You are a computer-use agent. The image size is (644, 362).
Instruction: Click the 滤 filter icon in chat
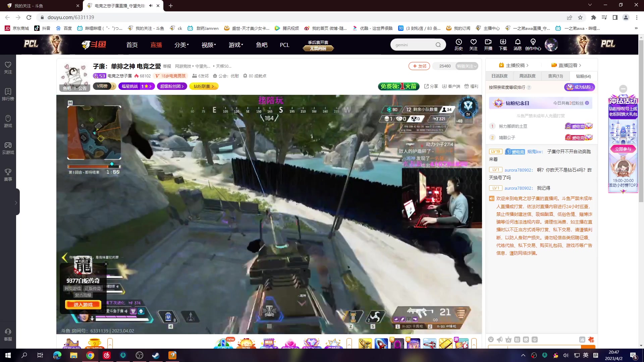click(x=582, y=340)
